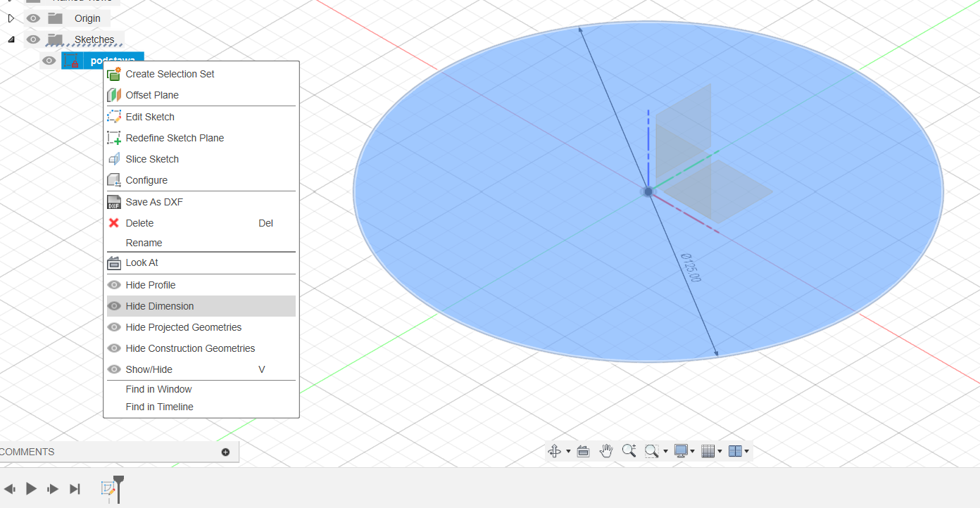Viewport: 980px width, 508px height.
Task: Play the design timeline
Action: pyautogui.click(x=31, y=488)
